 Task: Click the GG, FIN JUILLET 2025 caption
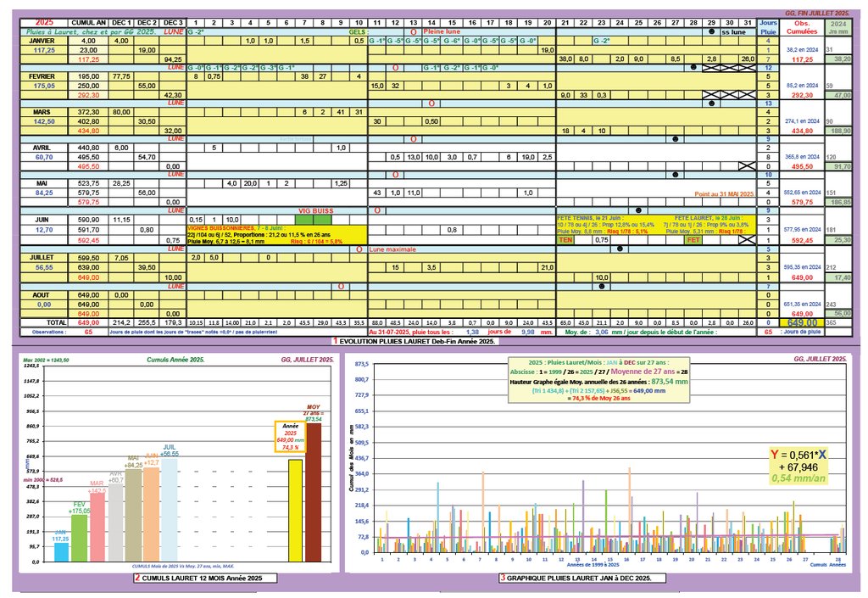click(817, 13)
